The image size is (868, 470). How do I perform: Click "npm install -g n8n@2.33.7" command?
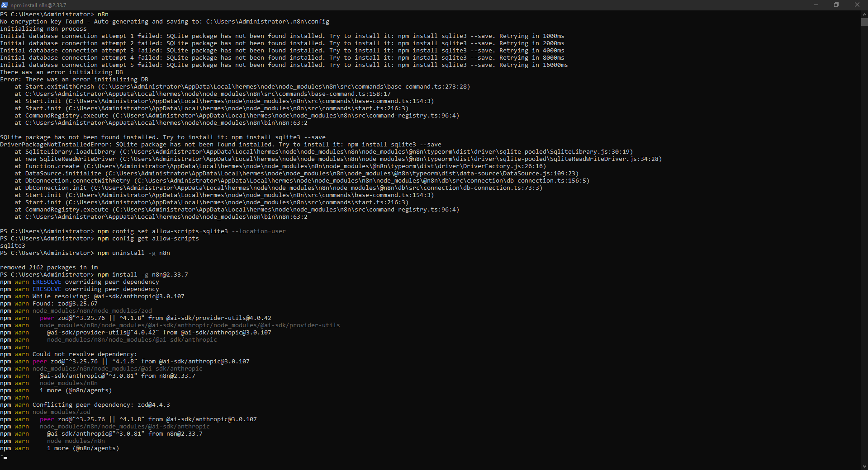point(143,275)
